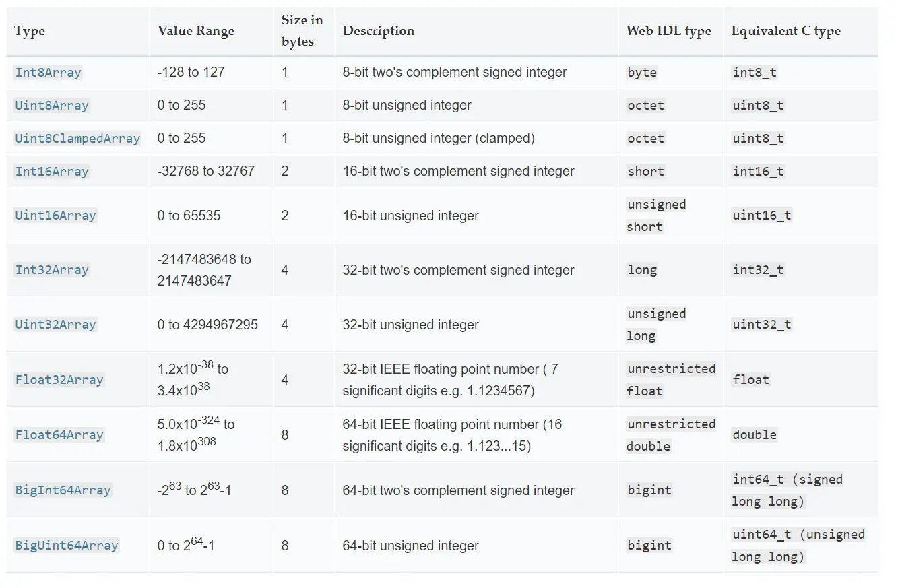
Task: Go to the Float32Array link
Action: [59, 380]
